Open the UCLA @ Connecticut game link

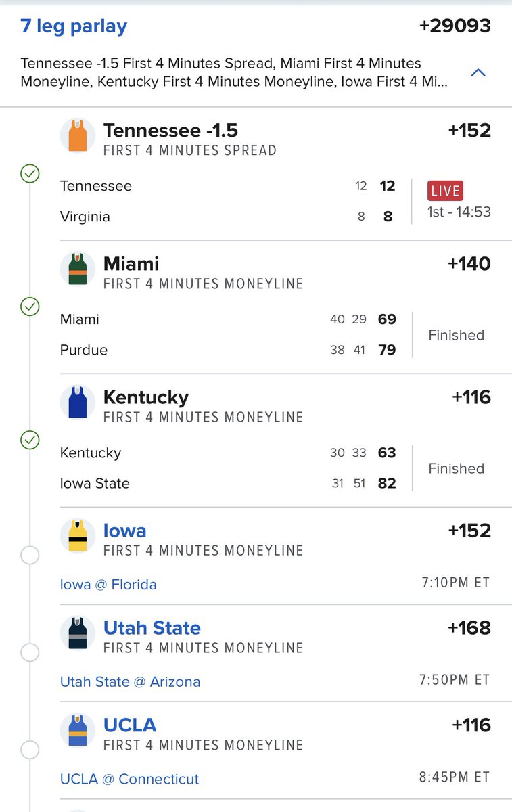(x=129, y=779)
